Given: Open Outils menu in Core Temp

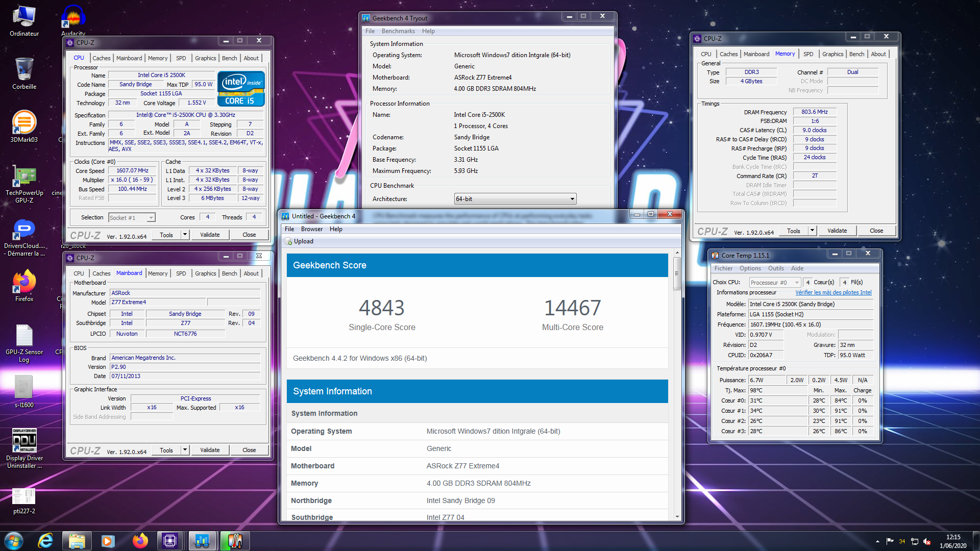Looking at the screenshot, I should (x=776, y=268).
